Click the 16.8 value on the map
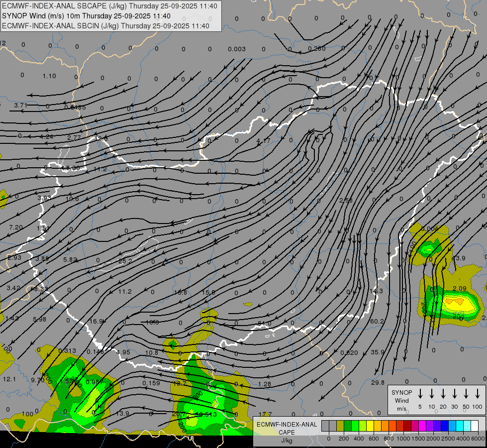 [x=181, y=292]
